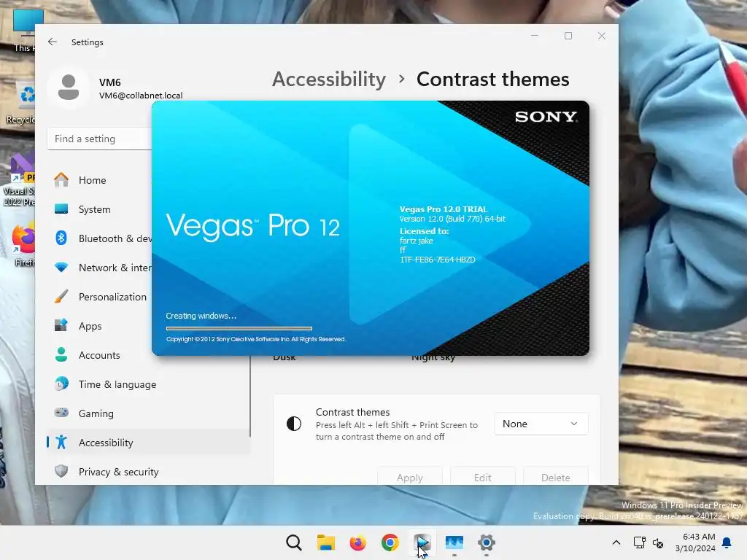Viewport: 747px width, 560px height.
Task: Open Windows Search from the taskbar
Action: pyautogui.click(x=294, y=542)
